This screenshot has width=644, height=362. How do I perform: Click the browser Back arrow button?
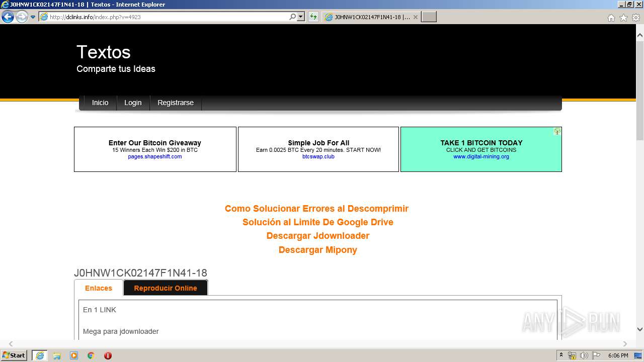click(8, 17)
